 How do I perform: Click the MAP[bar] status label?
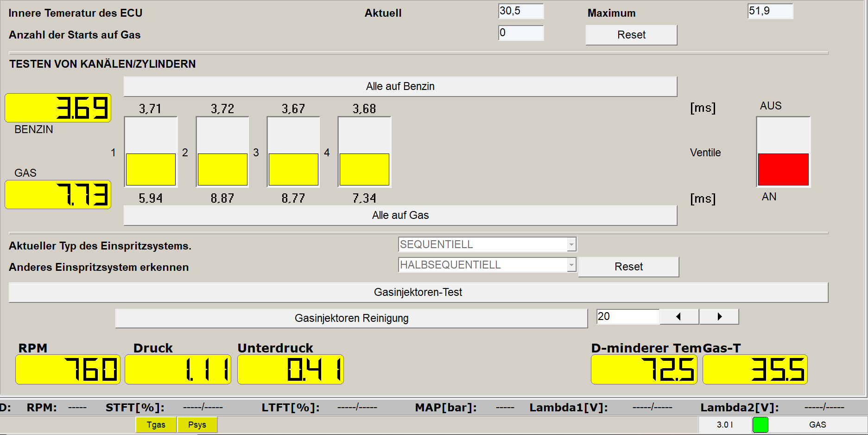[x=446, y=408]
